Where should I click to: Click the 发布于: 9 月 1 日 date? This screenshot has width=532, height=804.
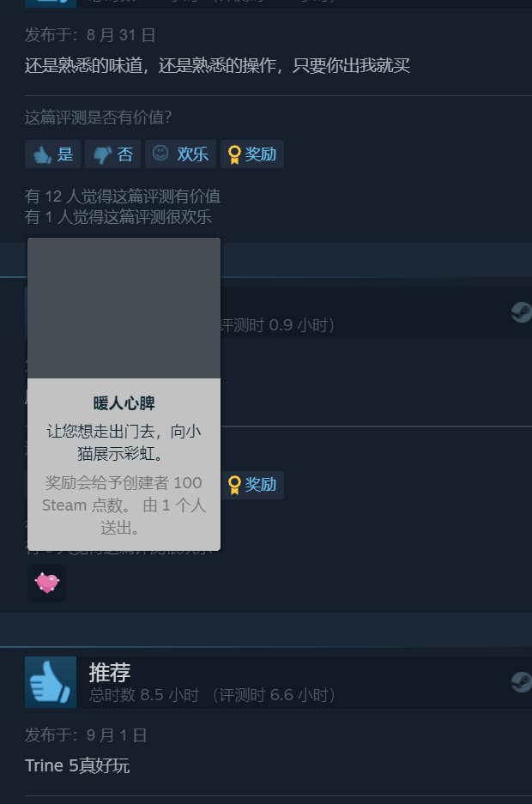[x=86, y=735]
